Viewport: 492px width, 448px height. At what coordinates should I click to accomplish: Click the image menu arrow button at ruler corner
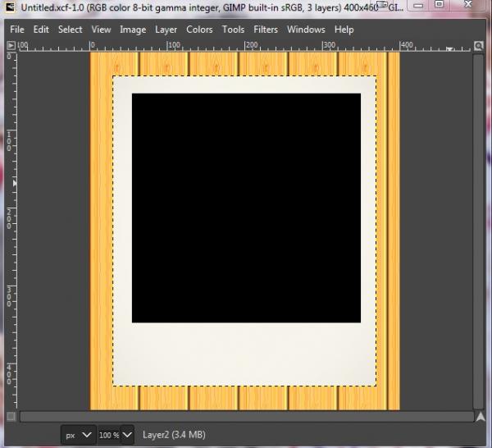coord(11,46)
